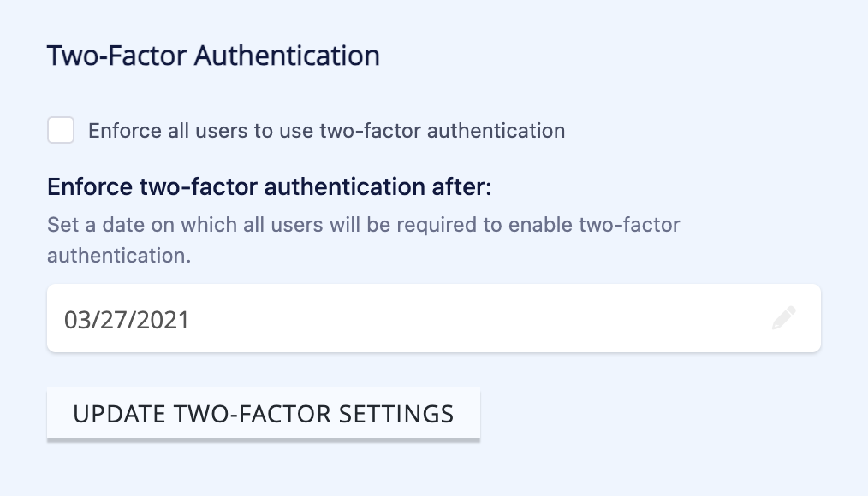Click the Two-Factor Authentication heading
The height and width of the screenshot is (496, 868).
tap(214, 55)
